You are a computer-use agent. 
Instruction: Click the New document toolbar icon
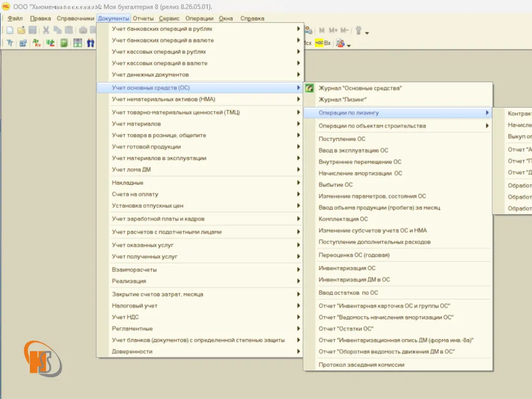coord(10,30)
